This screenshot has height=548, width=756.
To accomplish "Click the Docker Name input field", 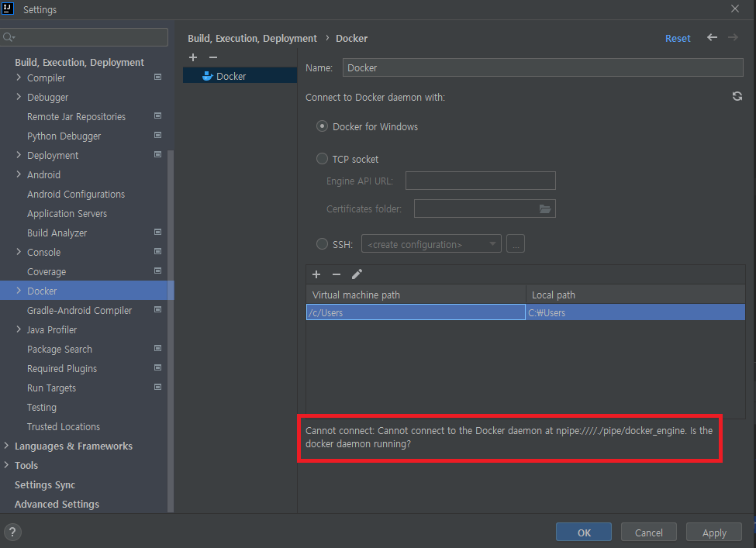I will pos(543,67).
